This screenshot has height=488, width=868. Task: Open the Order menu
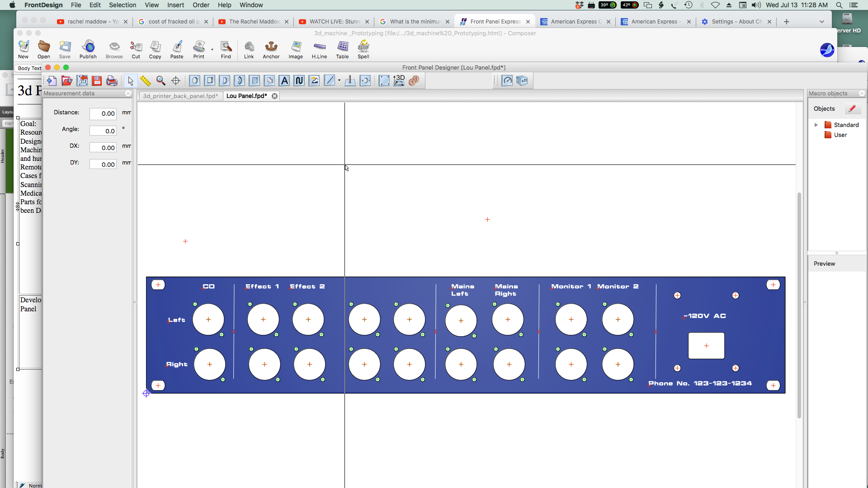[x=201, y=5]
